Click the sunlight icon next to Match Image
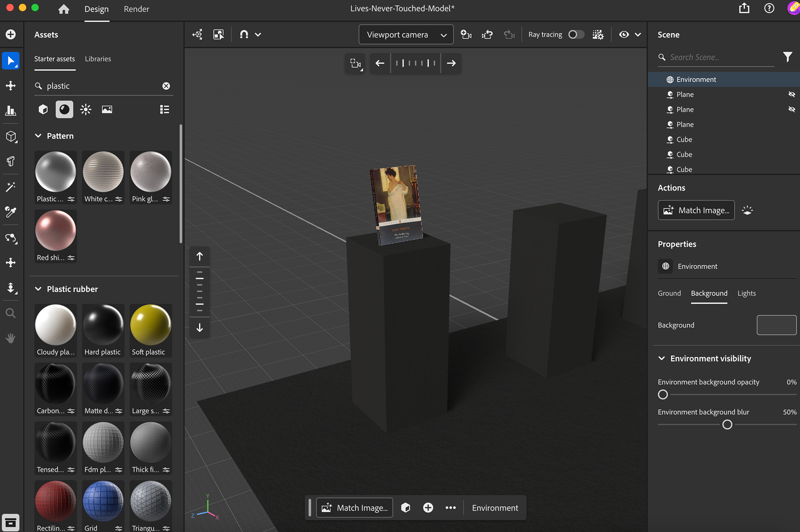This screenshot has height=532, width=800. 747,210
